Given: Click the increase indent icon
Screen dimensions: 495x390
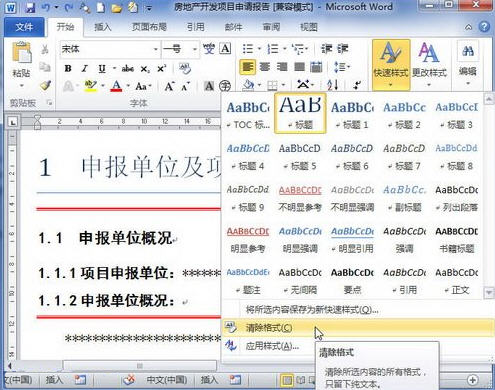Looking at the screenshot, I should coord(343,49).
